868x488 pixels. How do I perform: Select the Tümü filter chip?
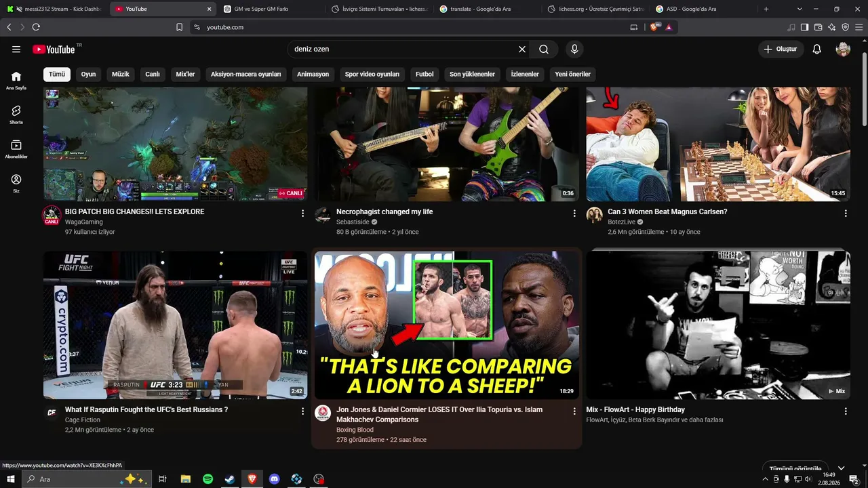click(x=57, y=75)
